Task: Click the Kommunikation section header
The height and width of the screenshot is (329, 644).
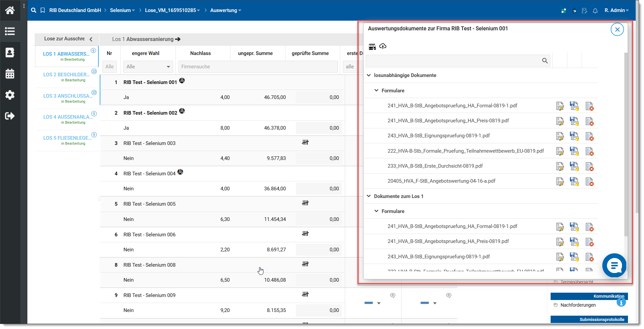Action: pos(589,296)
